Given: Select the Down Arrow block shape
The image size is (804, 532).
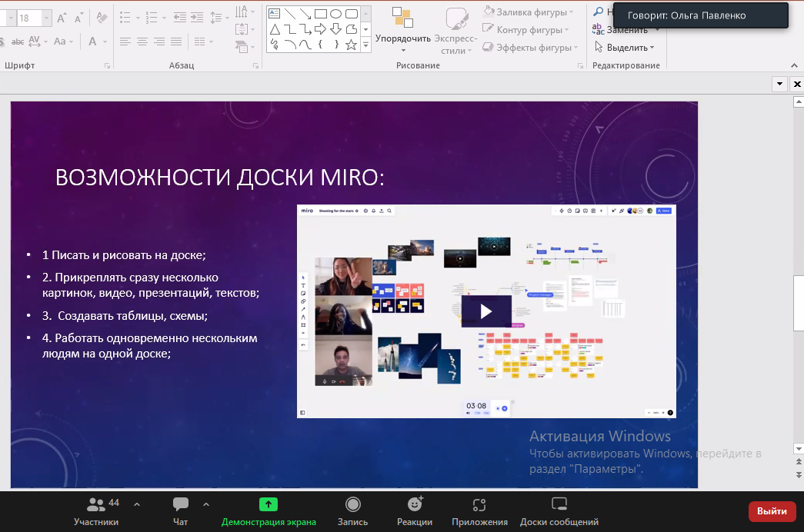Looking at the screenshot, I should (x=336, y=29).
